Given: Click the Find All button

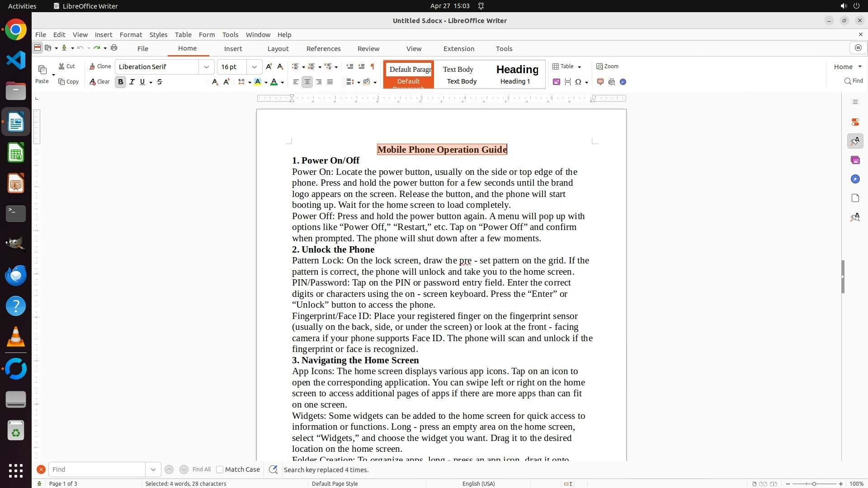Looking at the screenshot, I should point(201,469).
